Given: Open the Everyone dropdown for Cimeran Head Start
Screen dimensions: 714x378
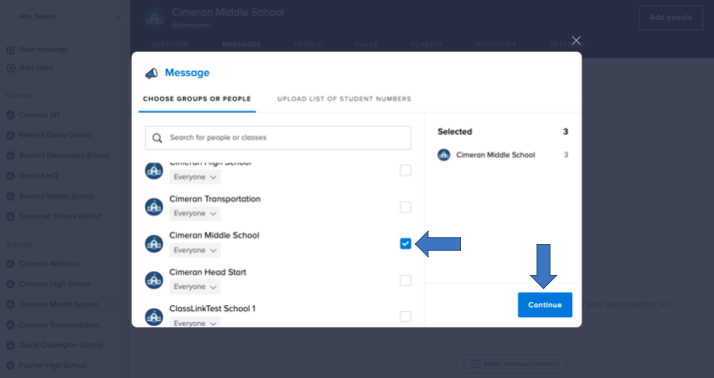Looking at the screenshot, I should point(195,286).
